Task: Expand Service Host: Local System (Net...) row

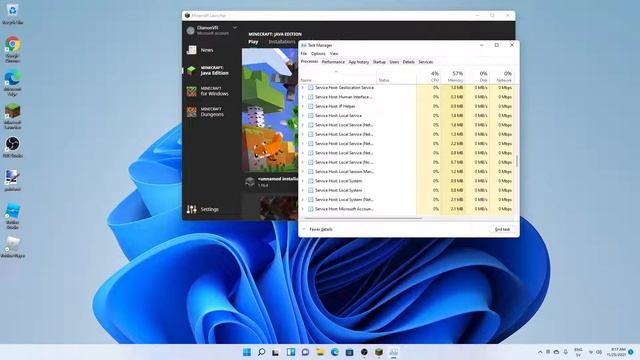Action: pos(302,200)
